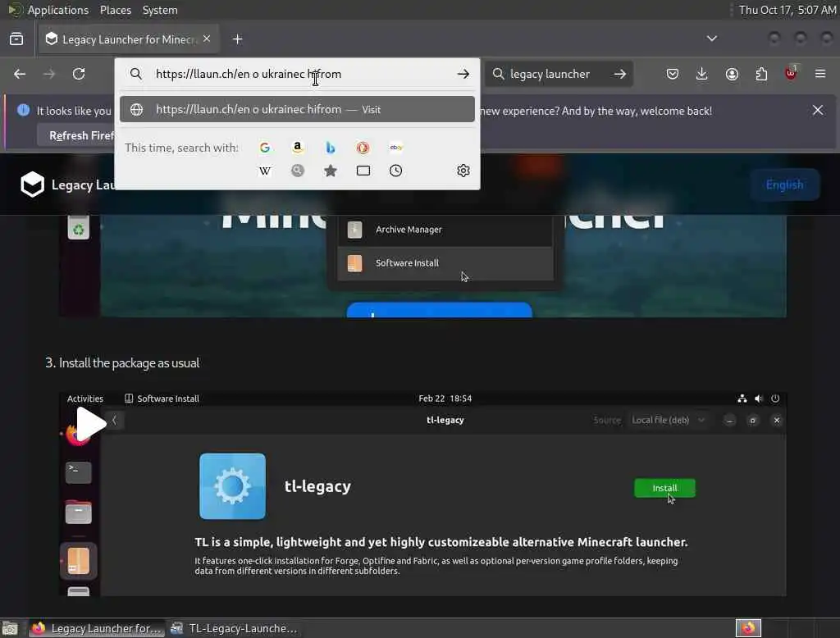Click the search bar go arrow

(620, 74)
